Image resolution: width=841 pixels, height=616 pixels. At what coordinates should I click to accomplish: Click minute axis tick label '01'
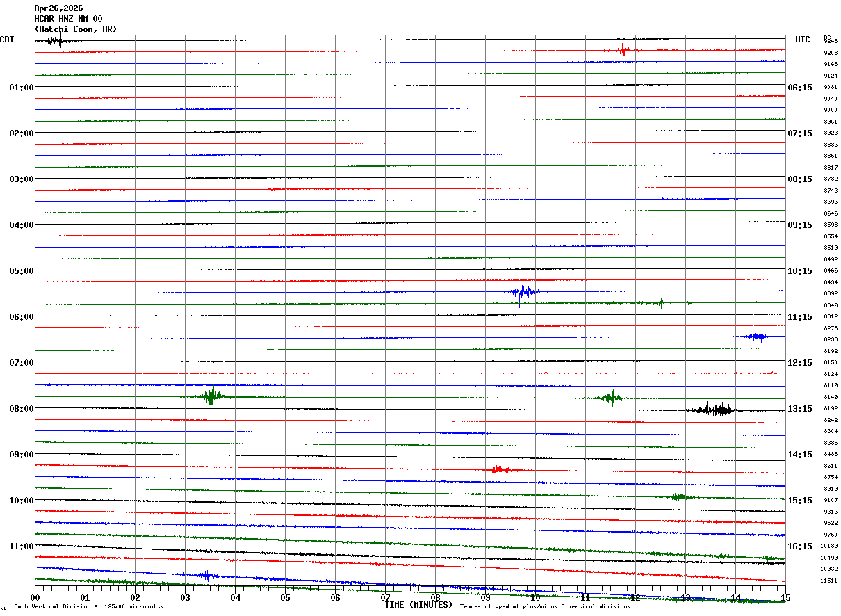click(x=85, y=598)
